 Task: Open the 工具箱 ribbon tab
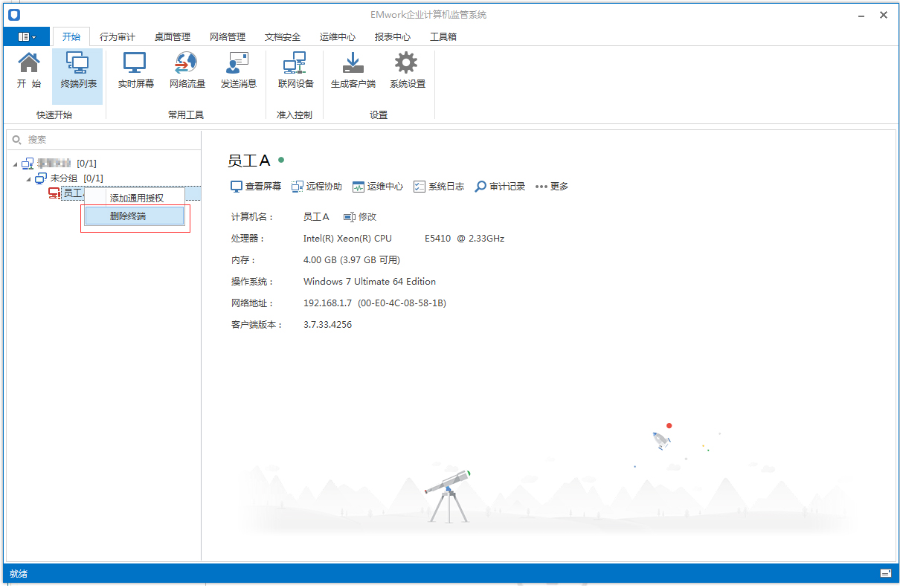443,36
